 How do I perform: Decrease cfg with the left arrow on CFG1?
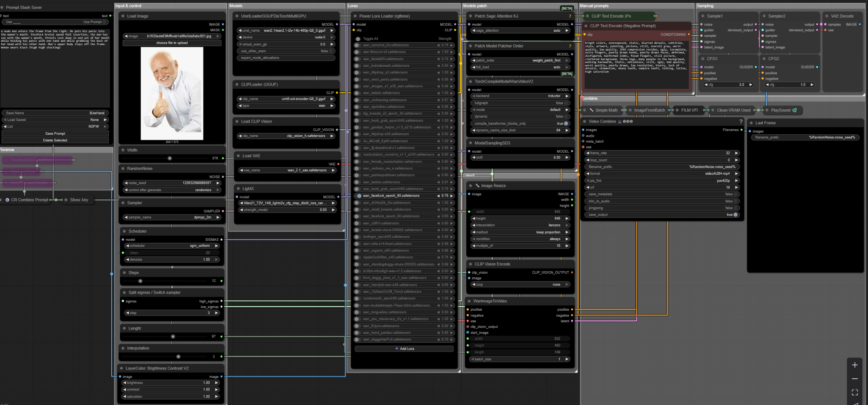point(706,85)
